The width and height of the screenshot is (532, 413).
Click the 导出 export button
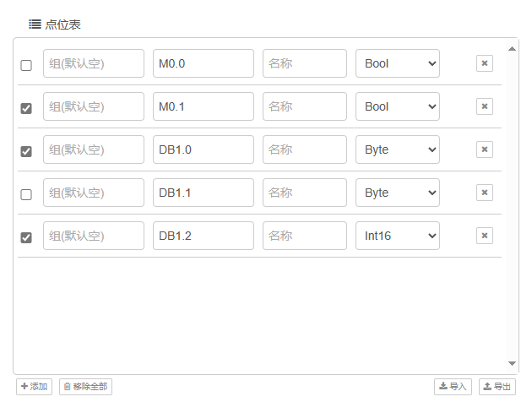[x=497, y=387]
